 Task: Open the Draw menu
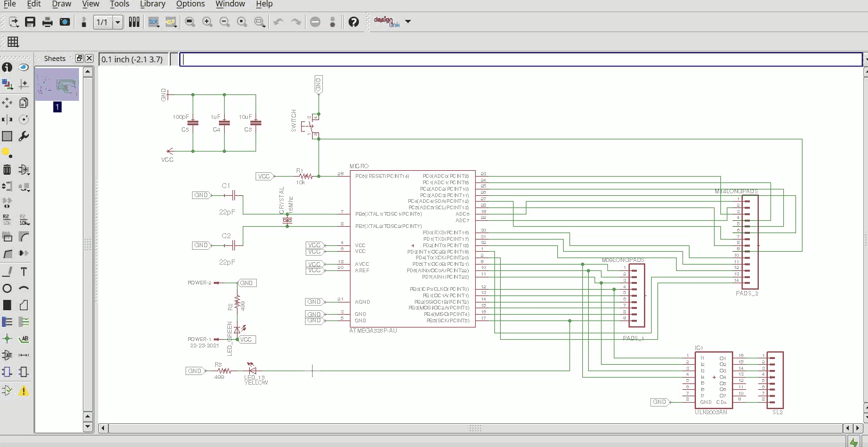(62, 4)
